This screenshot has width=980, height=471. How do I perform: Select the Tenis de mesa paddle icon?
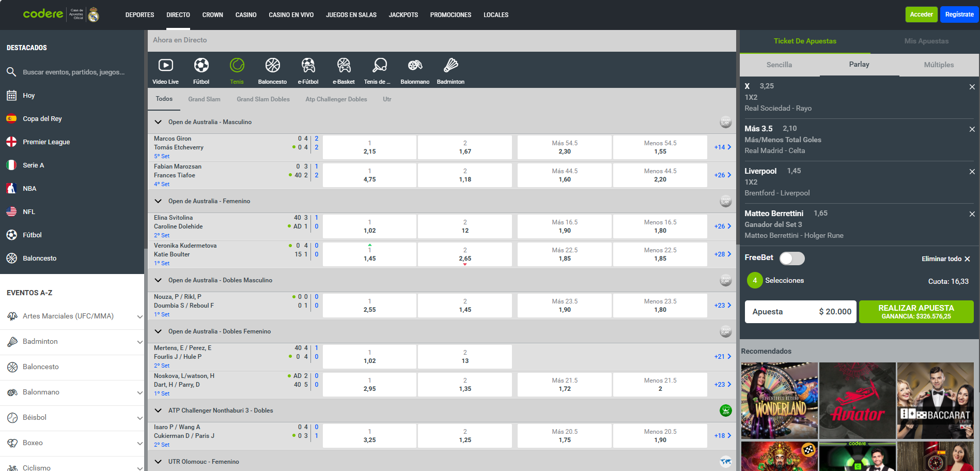pyautogui.click(x=380, y=65)
